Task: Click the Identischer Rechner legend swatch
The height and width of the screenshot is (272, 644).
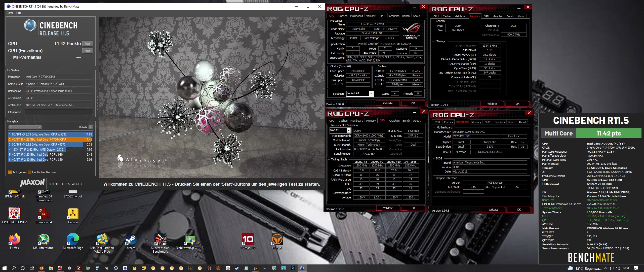Action: point(29,172)
